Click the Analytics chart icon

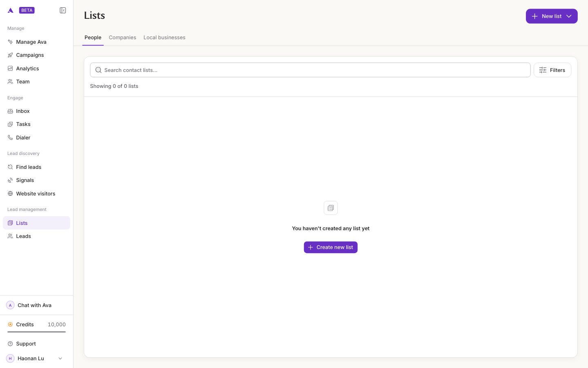coord(10,68)
